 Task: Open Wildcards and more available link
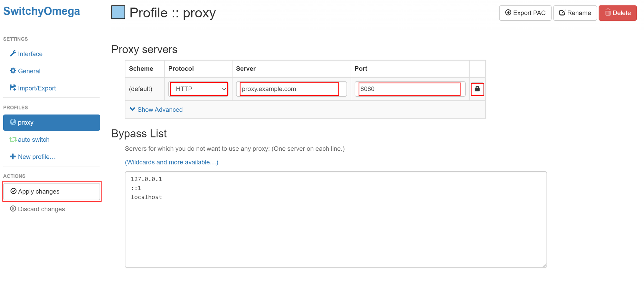pos(172,162)
